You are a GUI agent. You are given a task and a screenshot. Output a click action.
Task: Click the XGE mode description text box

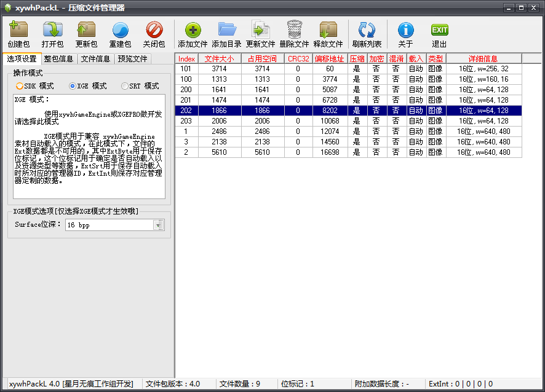click(89, 146)
